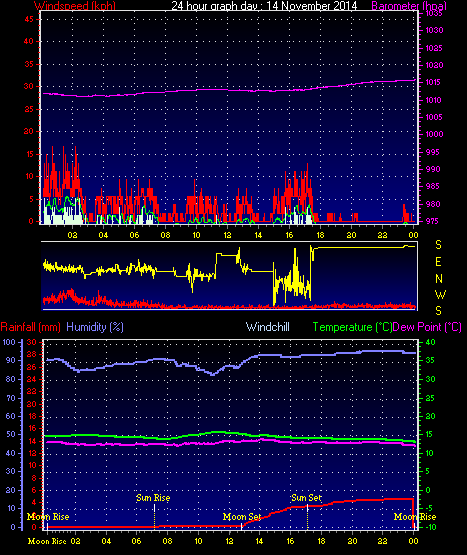Click the Sun Set marker label

pyautogui.click(x=307, y=498)
